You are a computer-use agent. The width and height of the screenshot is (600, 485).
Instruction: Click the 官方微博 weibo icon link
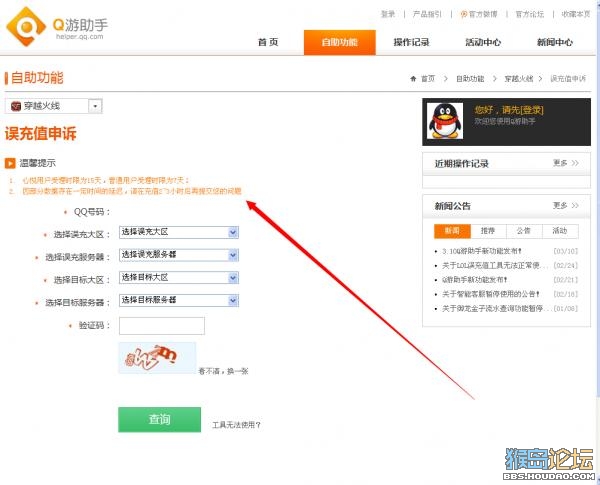[479, 14]
